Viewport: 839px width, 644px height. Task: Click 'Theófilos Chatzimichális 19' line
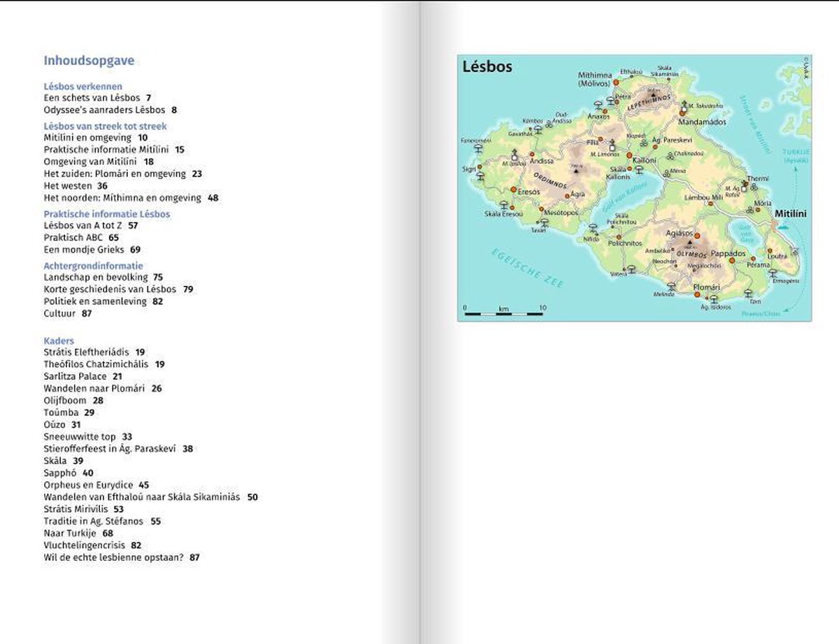[x=104, y=364]
